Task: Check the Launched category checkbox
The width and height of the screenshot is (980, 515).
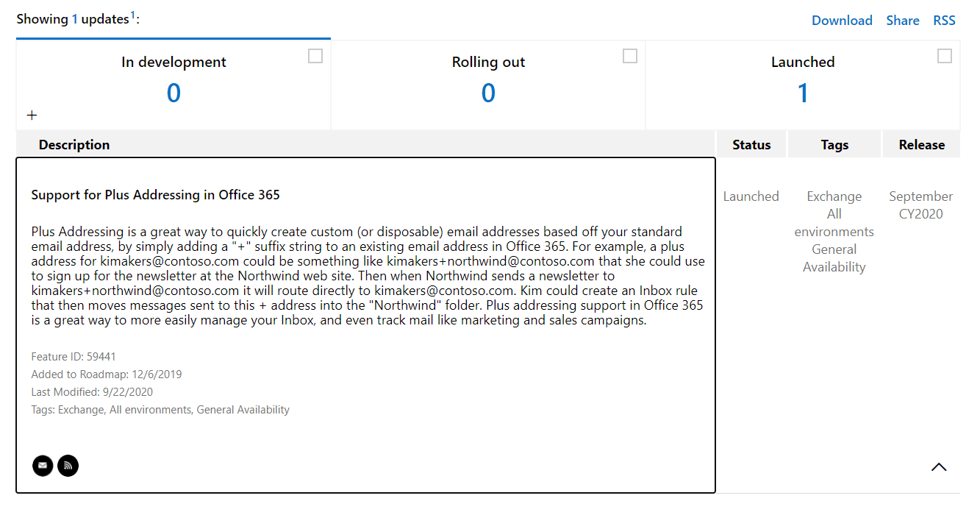Action: pos(944,54)
